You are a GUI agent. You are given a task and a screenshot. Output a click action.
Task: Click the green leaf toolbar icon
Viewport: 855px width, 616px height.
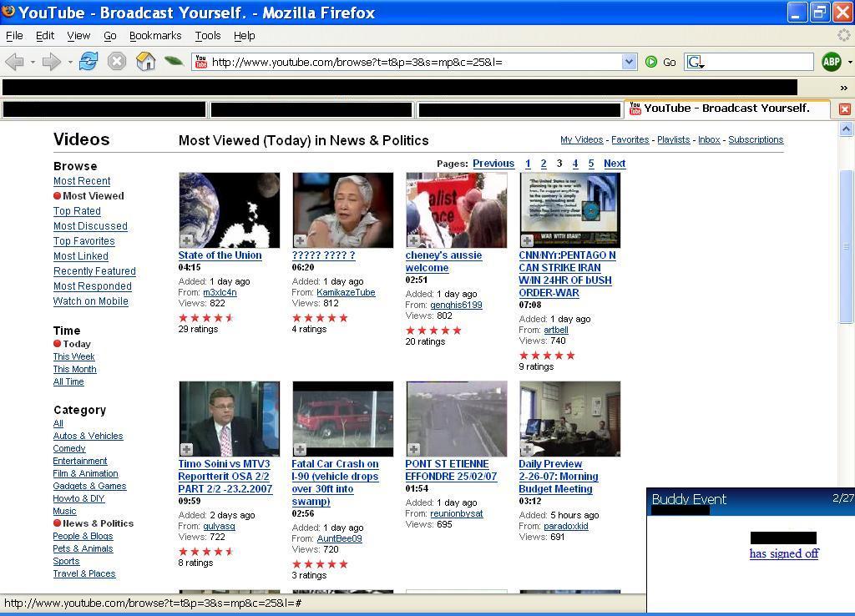click(x=174, y=62)
